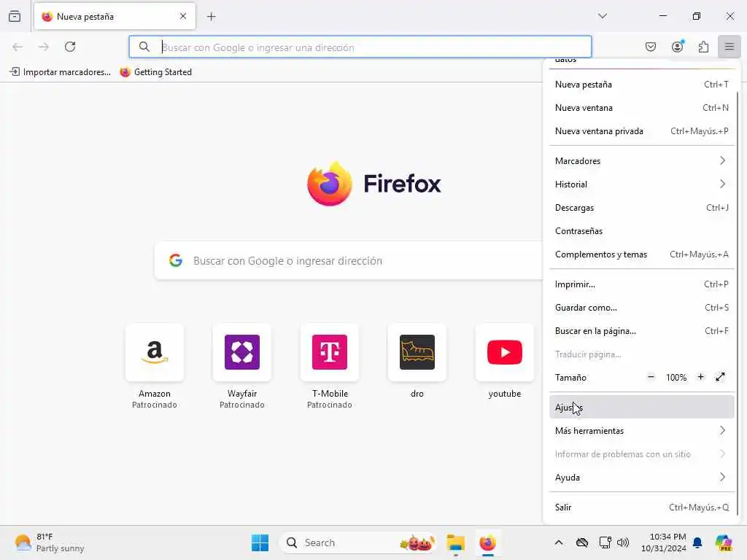Select Nueva ventana privada menu entry
This screenshot has width=747, height=560.
(x=641, y=131)
